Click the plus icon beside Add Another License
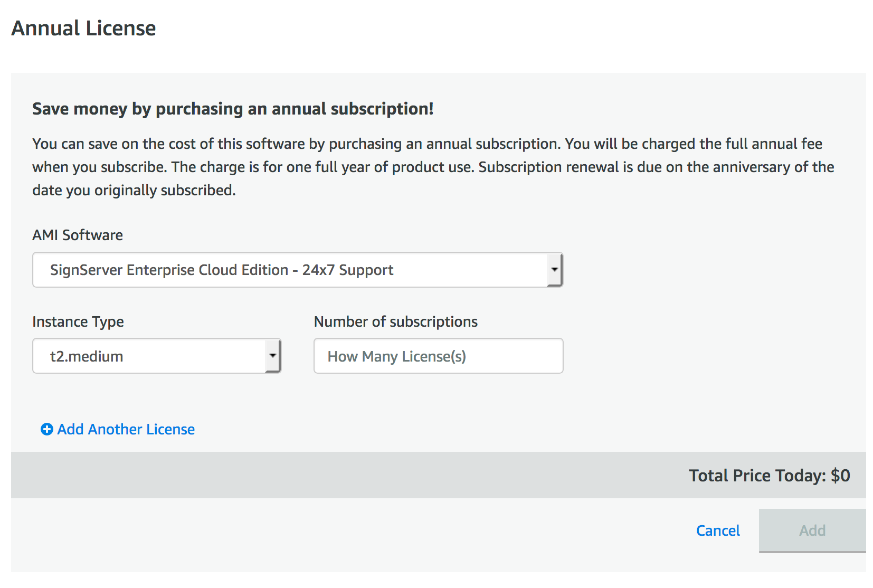Viewport: 873px width, 588px height. coord(46,430)
